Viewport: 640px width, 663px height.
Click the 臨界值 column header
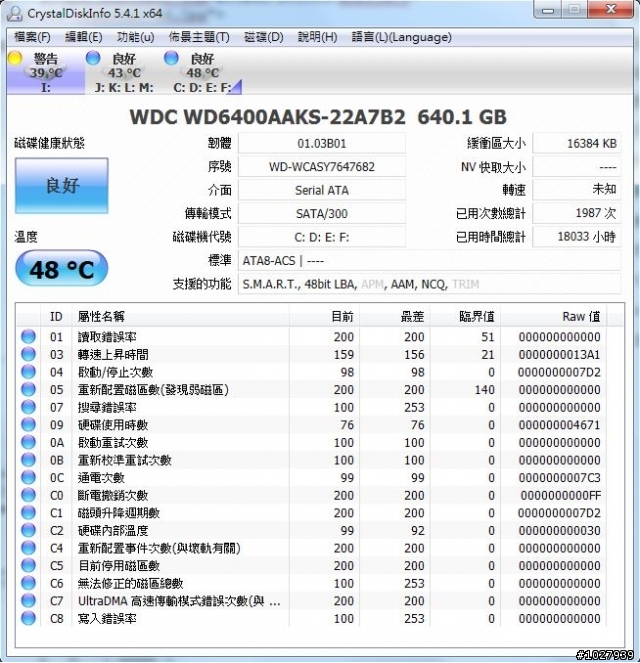pos(465,316)
